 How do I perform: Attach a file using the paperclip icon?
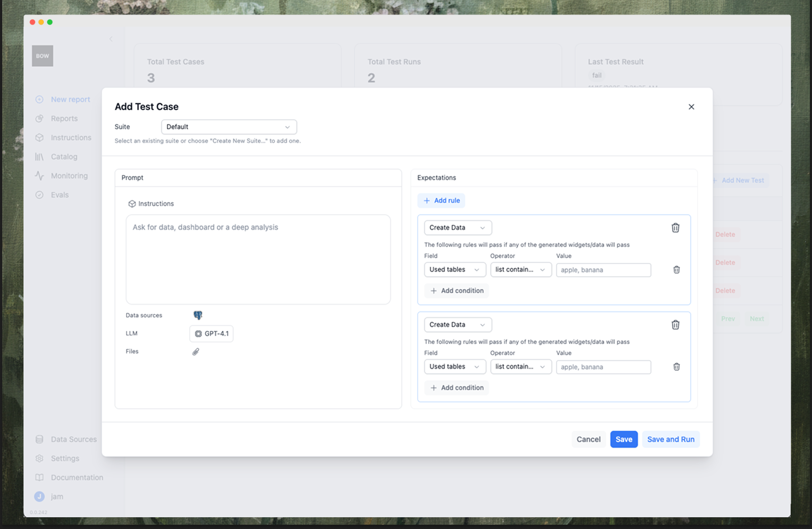pos(196,351)
